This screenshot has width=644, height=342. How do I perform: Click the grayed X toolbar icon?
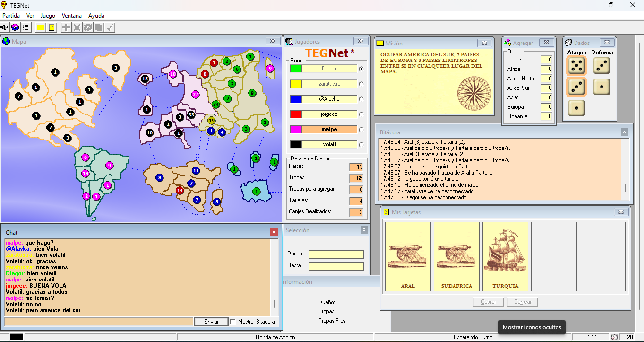pos(77,27)
